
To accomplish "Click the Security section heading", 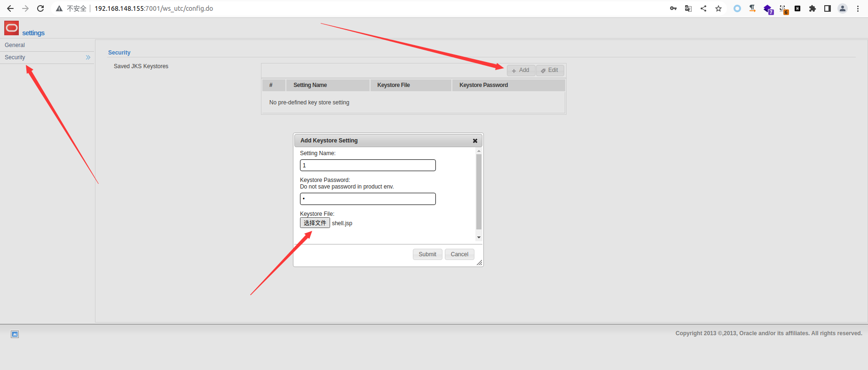I will click(x=119, y=53).
